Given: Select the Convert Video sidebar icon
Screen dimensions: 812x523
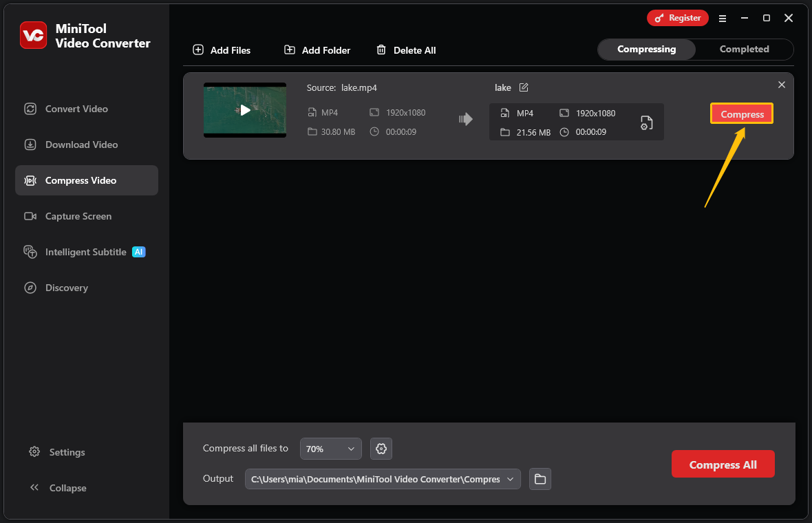Looking at the screenshot, I should tap(30, 109).
